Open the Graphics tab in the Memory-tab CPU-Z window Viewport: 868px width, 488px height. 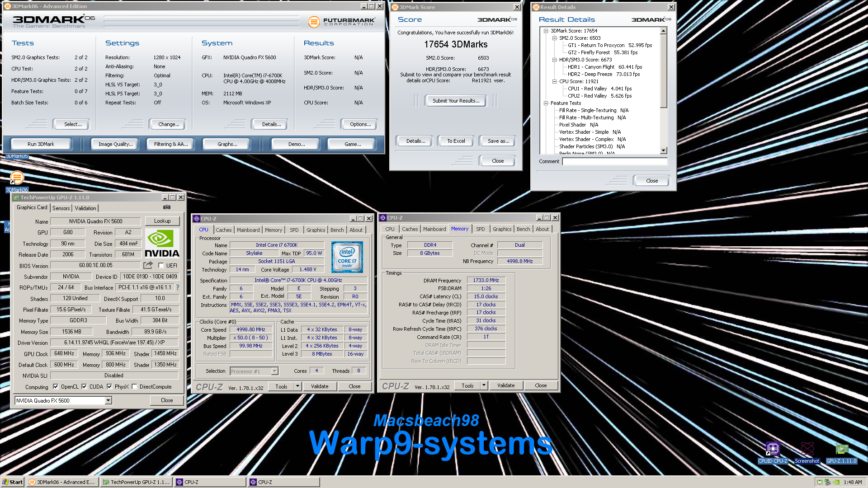click(502, 229)
